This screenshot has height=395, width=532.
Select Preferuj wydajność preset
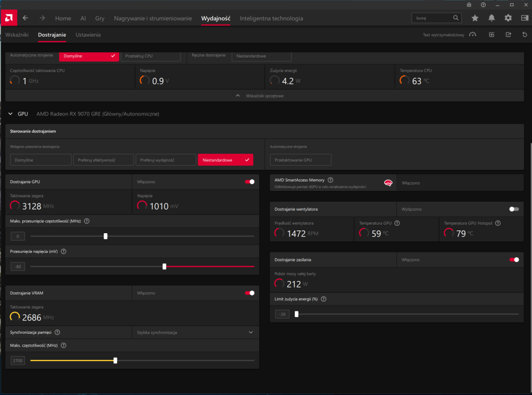coord(166,160)
